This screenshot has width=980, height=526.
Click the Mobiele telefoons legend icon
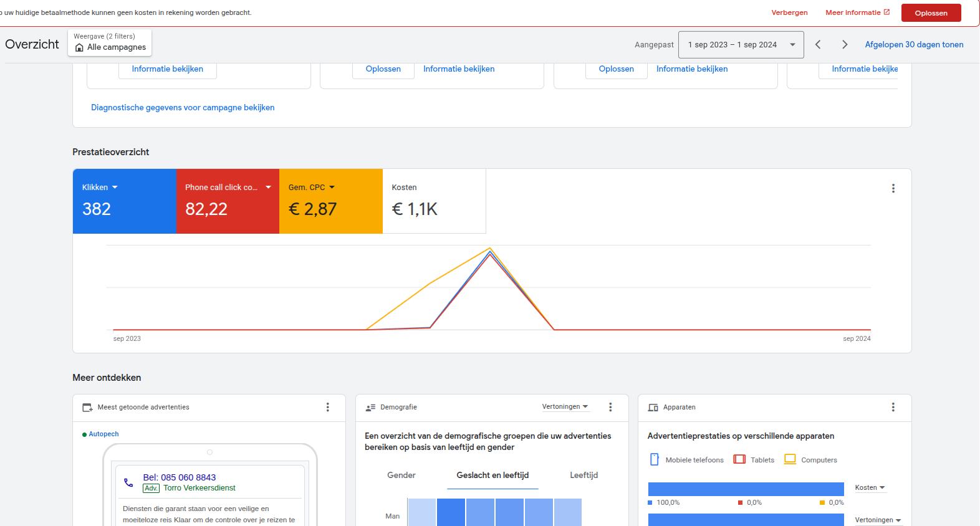pos(655,459)
